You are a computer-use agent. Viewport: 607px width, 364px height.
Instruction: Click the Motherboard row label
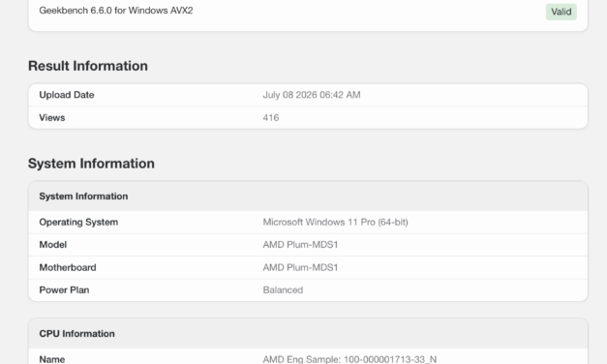tap(68, 267)
